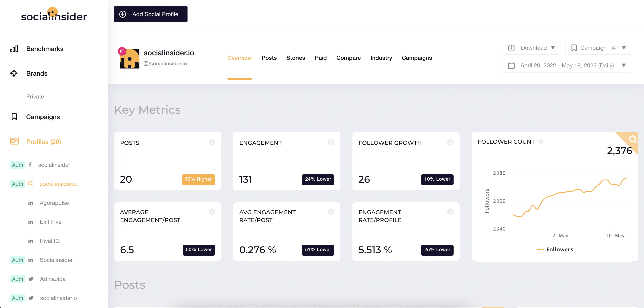Open the Campaign · All dropdown
The height and width of the screenshot is (308, 644).
(599, 48)
